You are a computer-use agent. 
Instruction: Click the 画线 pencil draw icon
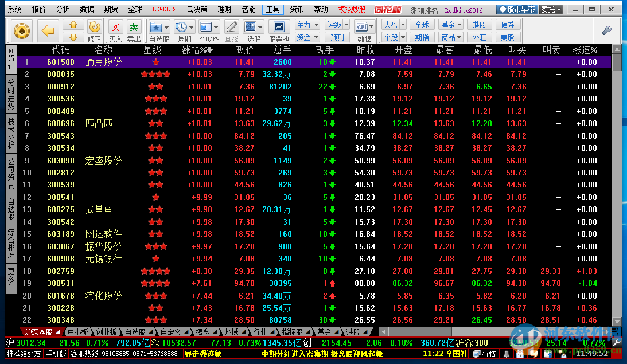(x=231, y=27)
